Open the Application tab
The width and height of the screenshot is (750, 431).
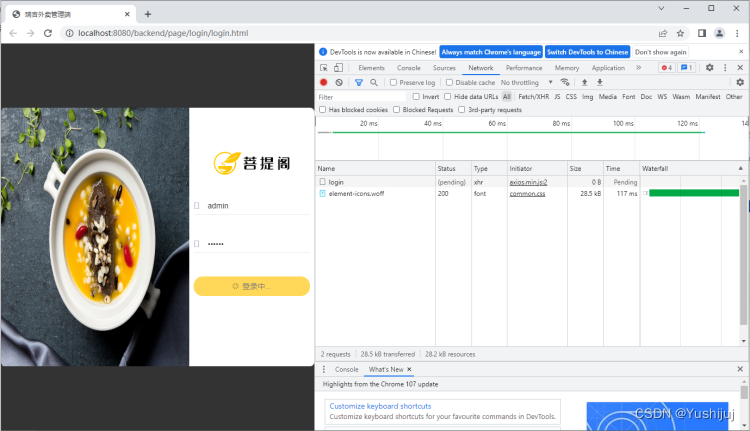tap(608, 68)
